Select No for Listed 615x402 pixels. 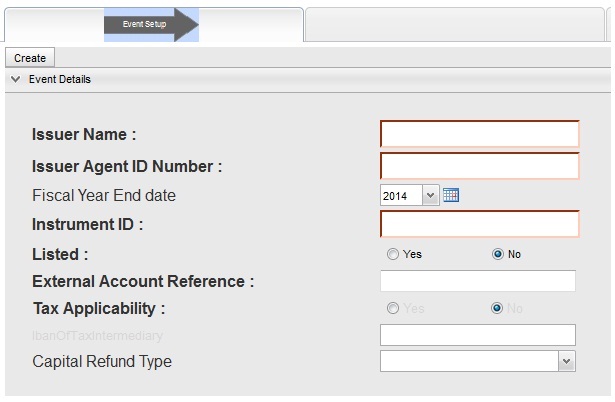tap(498, 254)
